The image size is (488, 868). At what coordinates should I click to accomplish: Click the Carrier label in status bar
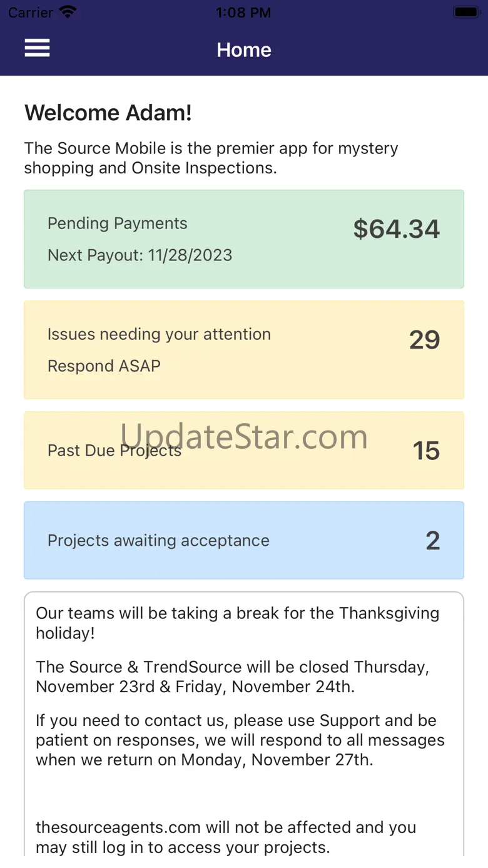point(31,12)
